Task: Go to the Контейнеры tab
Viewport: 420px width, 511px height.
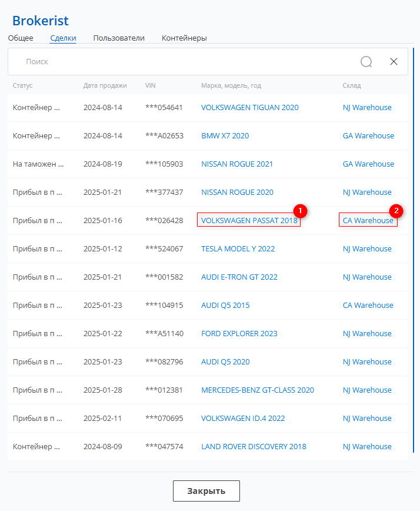Action: click(184, 38)
